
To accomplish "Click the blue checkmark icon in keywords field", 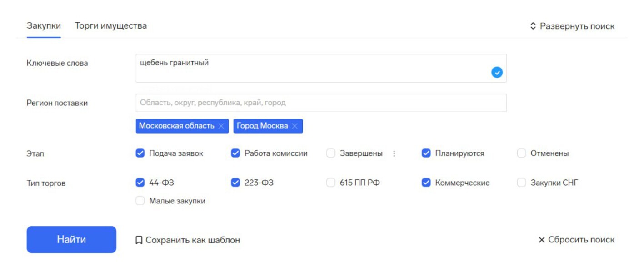I will (x=497, y=72).
